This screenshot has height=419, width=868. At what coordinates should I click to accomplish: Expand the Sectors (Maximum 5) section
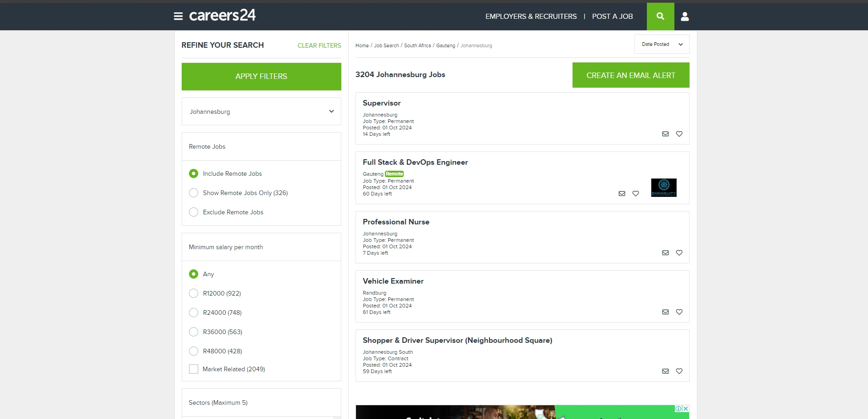coord(262,402)
